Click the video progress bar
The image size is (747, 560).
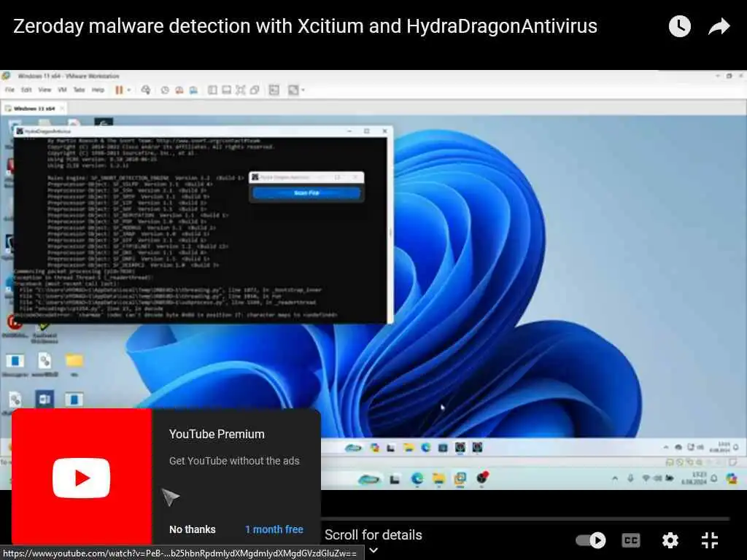pos(524,518)
